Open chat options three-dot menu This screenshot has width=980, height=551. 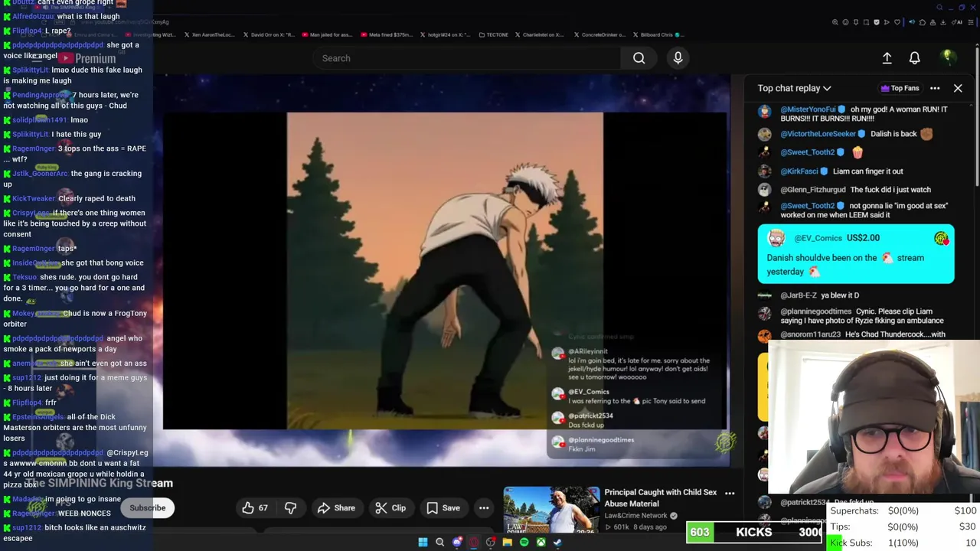(935, 88)
